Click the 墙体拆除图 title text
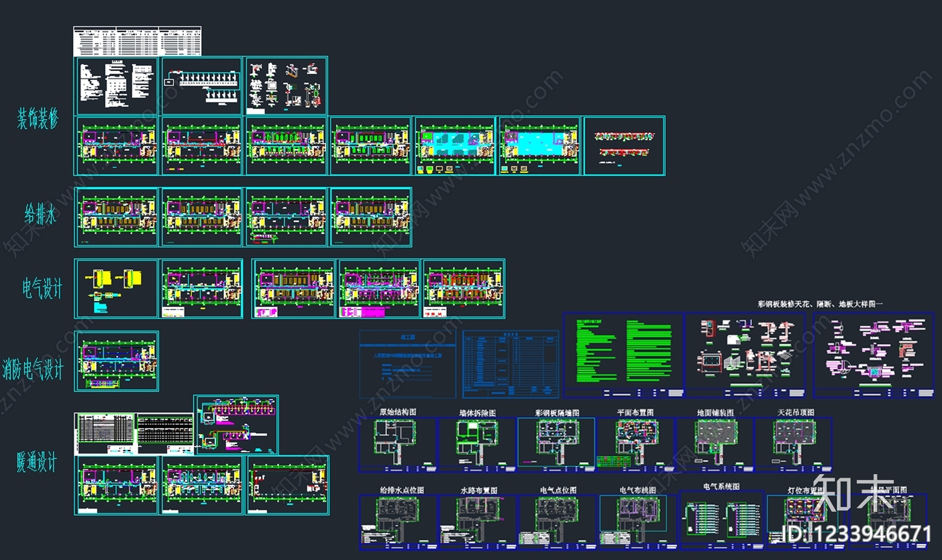Screen dimensions: 942x560 coord(478,412)
